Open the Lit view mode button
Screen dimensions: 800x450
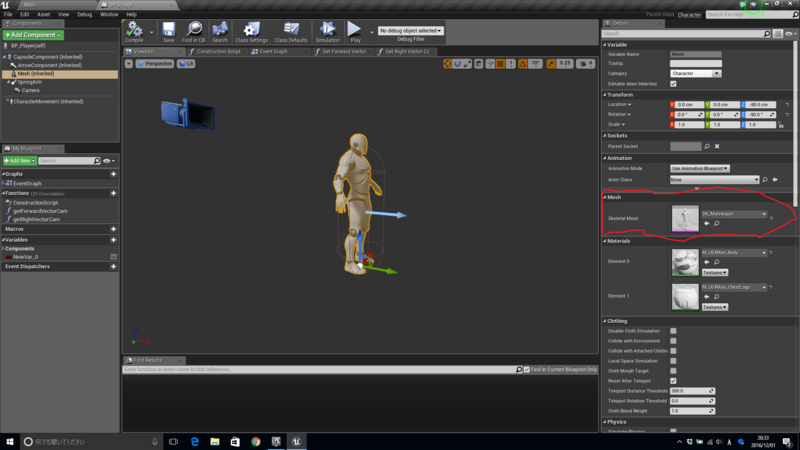(x=186, y=64)
